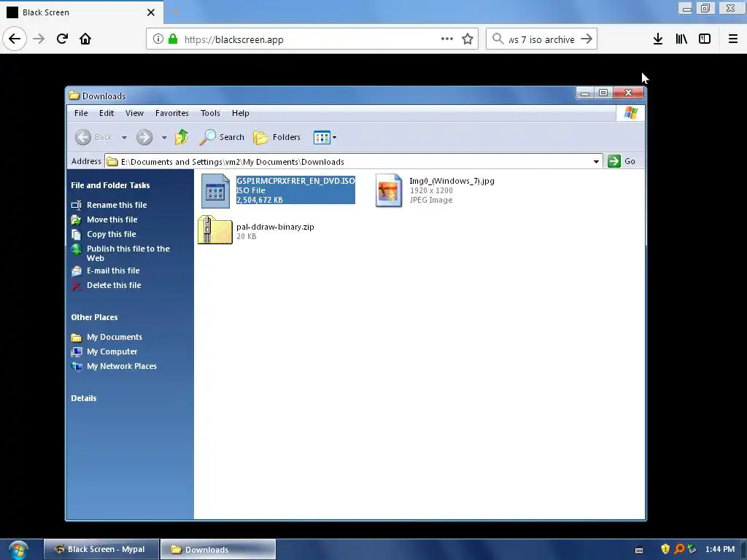Click the browser search box
Image resolution: width=747 pixels, height=560 pixels.
click(541, 39)
